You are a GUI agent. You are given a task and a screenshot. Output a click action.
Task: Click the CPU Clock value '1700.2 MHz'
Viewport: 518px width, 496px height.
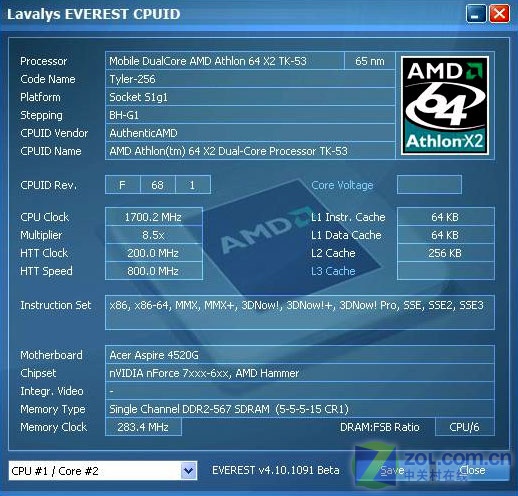153,217
